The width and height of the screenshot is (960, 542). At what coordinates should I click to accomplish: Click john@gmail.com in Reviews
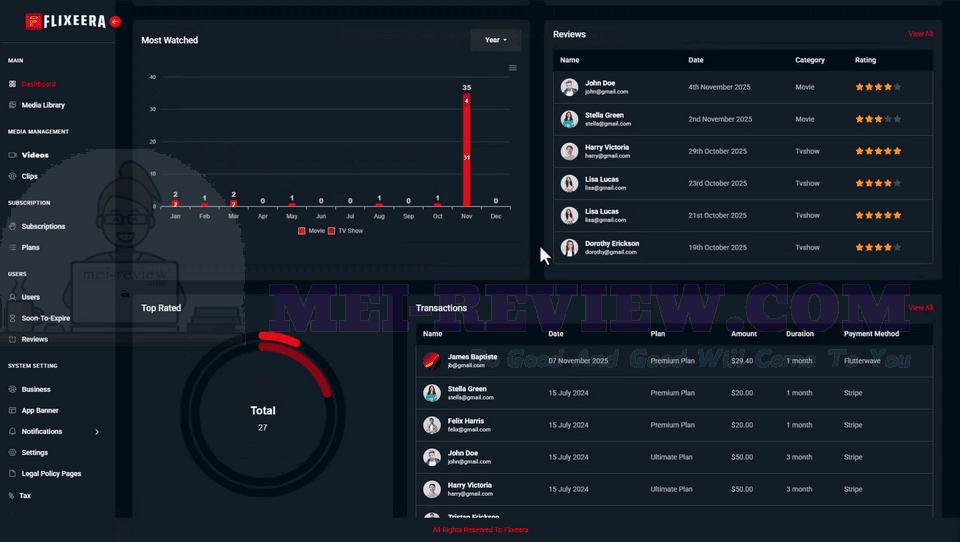(606, 92)
